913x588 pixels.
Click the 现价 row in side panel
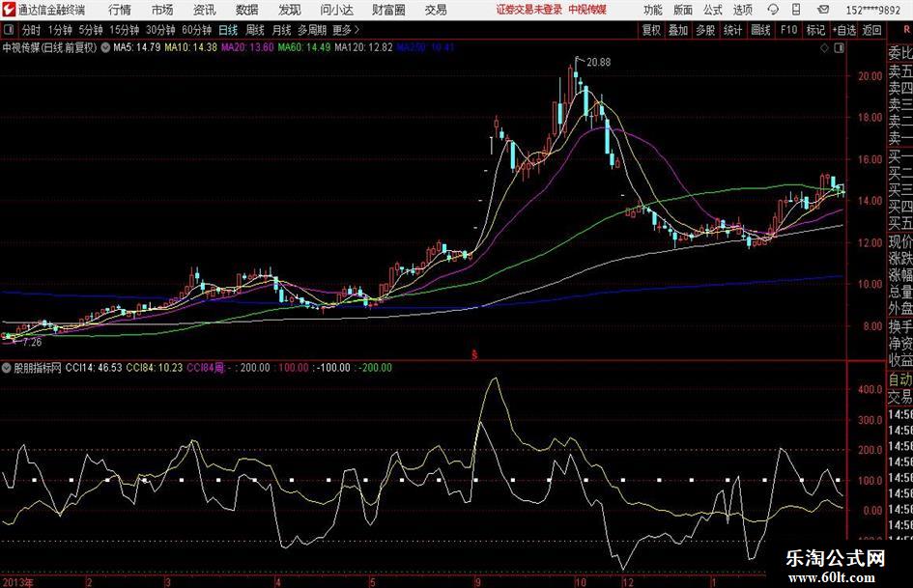[x=900, y=241]
